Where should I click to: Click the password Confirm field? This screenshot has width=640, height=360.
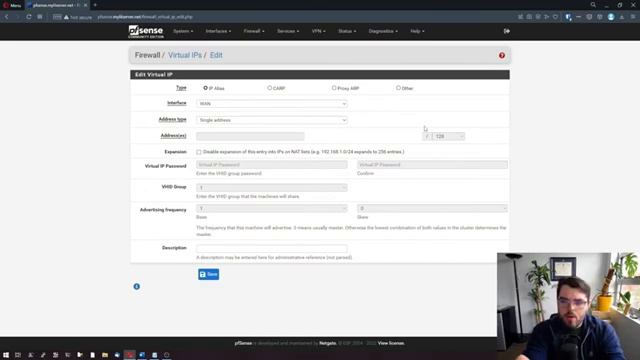coord(432,164)
